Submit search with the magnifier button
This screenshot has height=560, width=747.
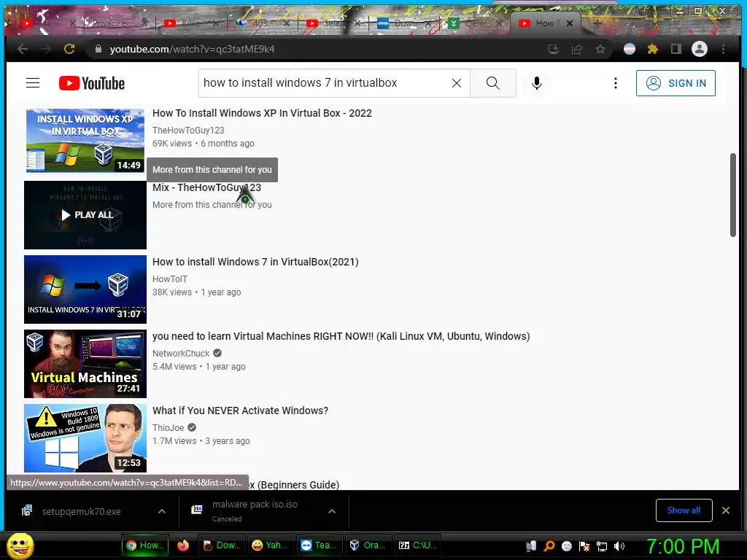pos(493,83)
